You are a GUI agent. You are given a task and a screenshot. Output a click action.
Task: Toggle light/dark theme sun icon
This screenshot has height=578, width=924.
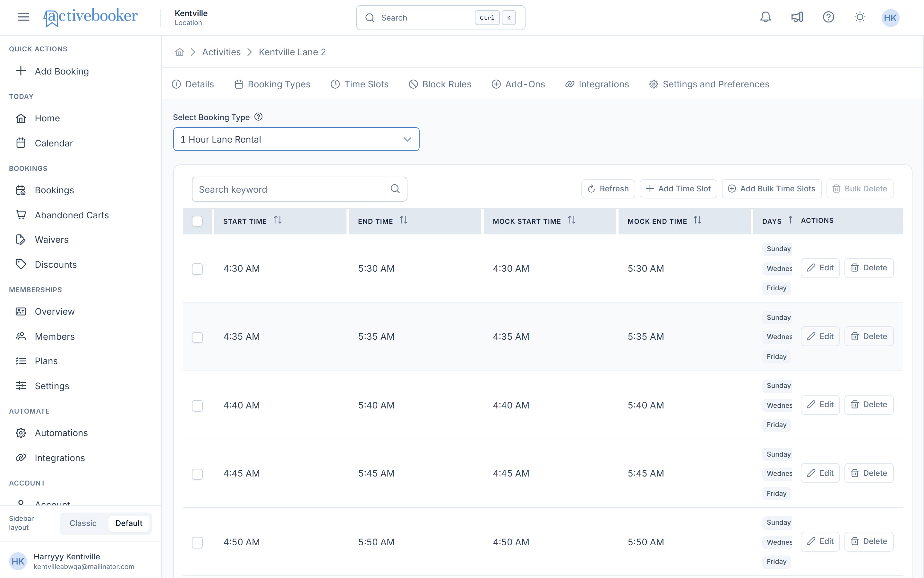[860, 17]
